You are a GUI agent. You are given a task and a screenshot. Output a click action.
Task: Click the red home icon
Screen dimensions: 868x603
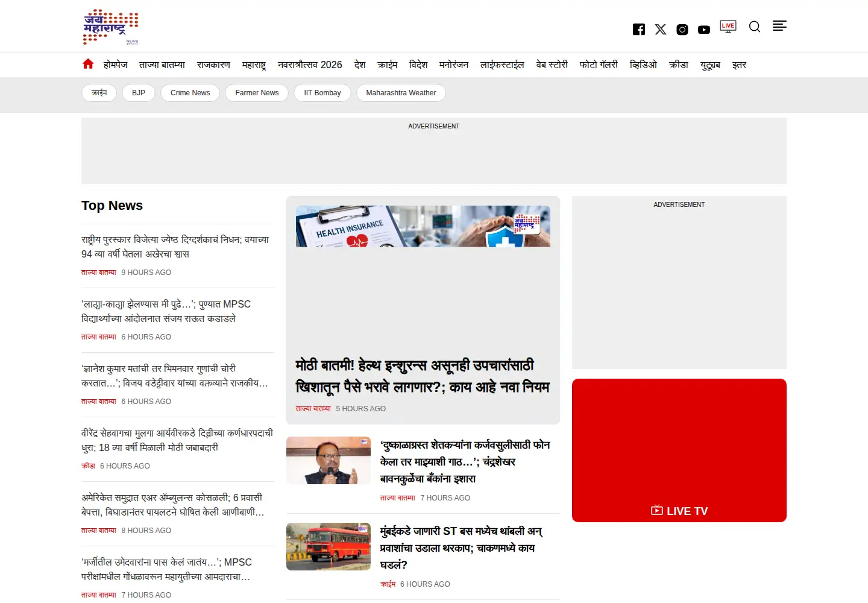pyautogui.click(x=88, y=64)
